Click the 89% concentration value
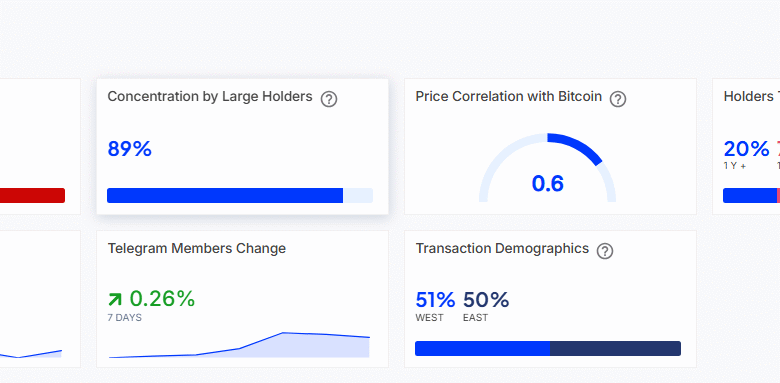This screenshot has height=383, width=780. tap(130, 149)
